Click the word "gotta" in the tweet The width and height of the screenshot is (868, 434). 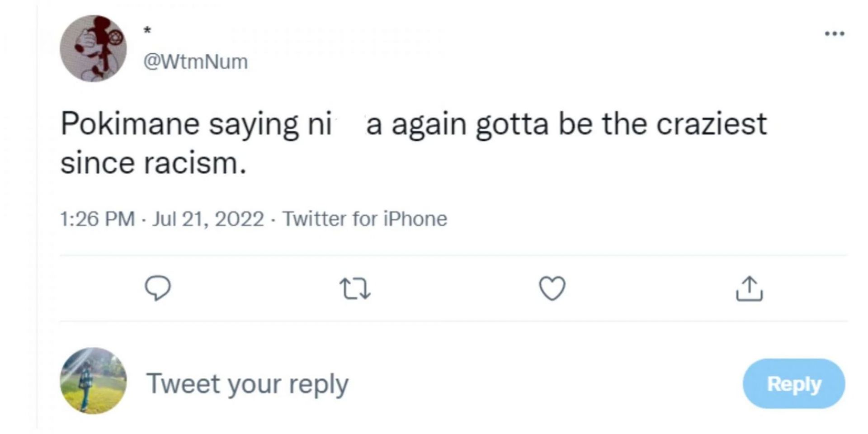click(512, 124)
